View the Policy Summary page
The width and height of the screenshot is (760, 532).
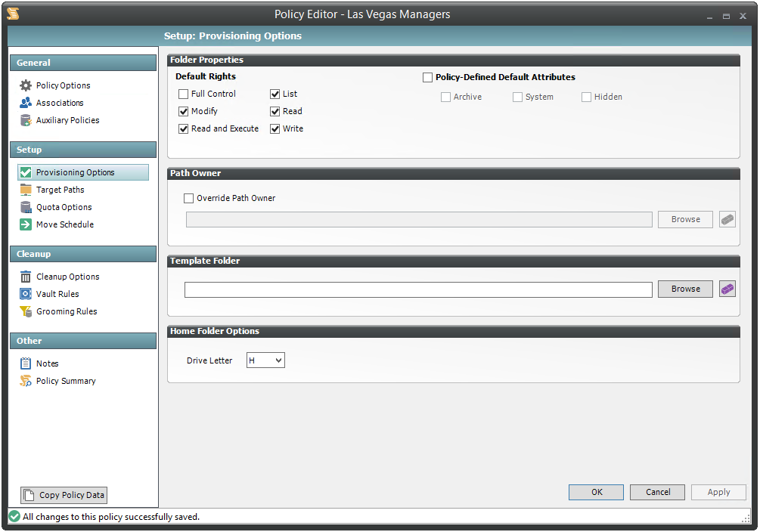point(66,381)
